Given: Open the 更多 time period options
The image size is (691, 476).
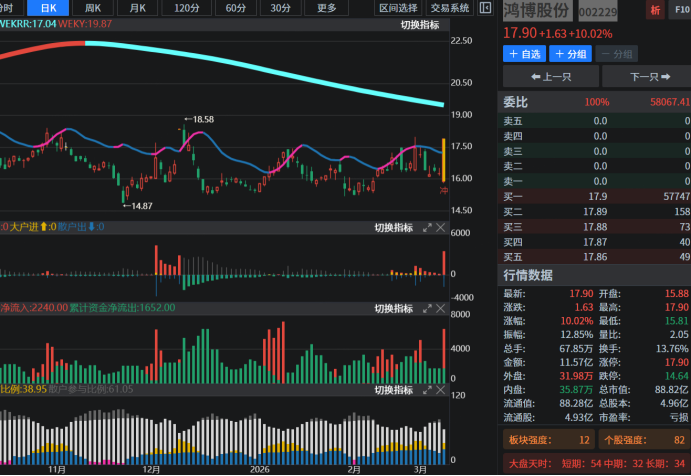Looking at the screenshot, I should [327, 8].
